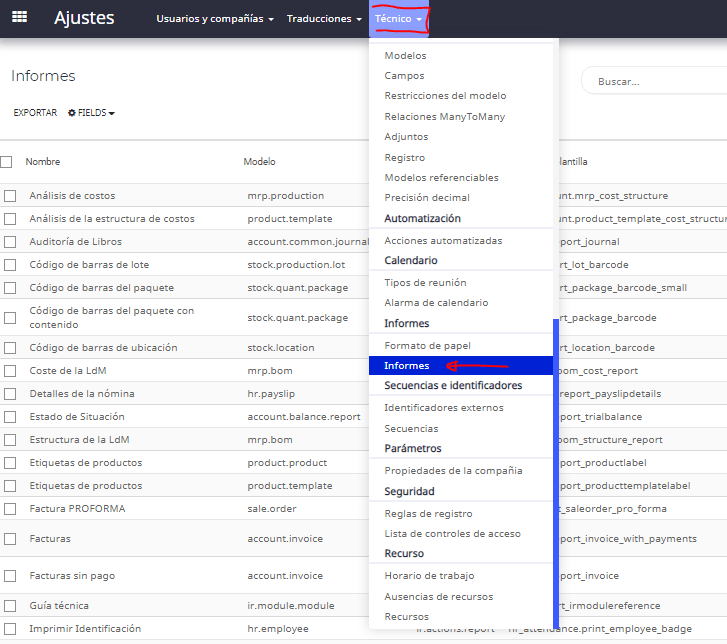Open Reglas de registro menu entry
This screenshot has width=727, height=644.
coord(428,514)
